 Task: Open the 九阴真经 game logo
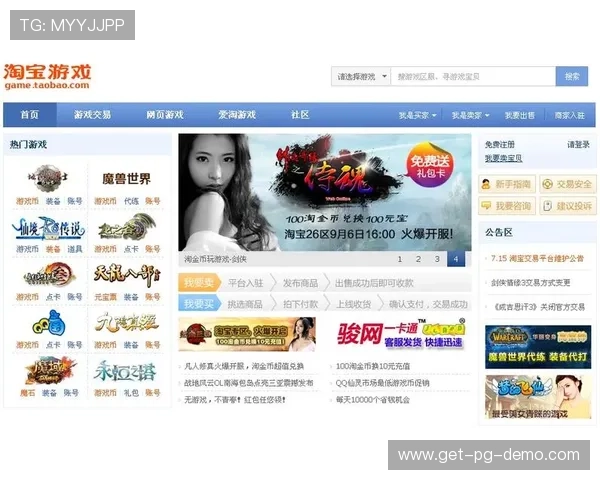tap(127, 323)
